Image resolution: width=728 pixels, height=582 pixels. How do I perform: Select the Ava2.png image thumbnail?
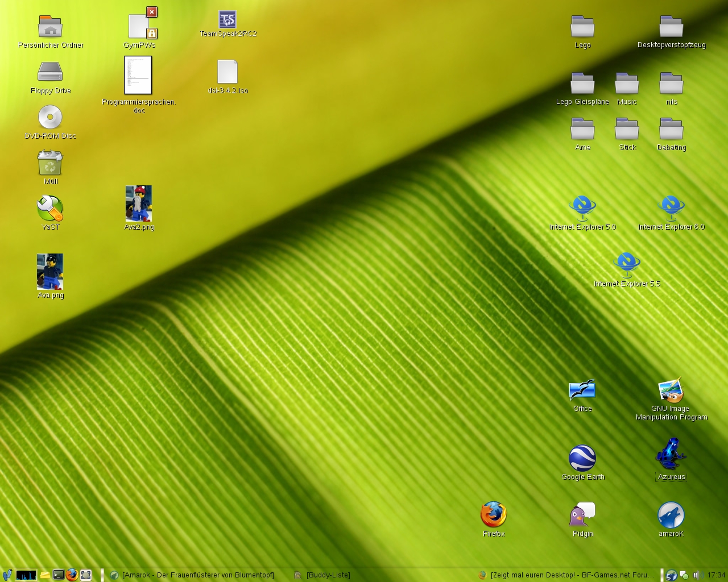(139, 203)
